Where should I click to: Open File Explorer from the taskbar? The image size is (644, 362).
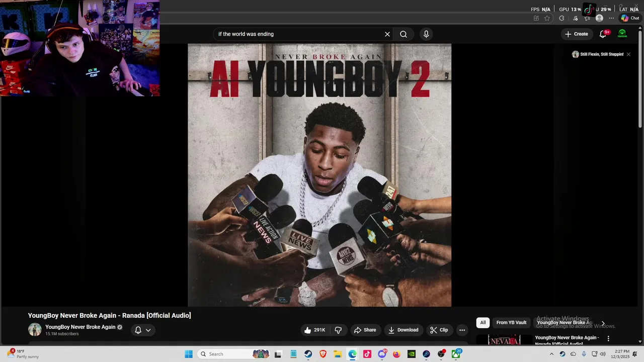(x=338, y=354)
